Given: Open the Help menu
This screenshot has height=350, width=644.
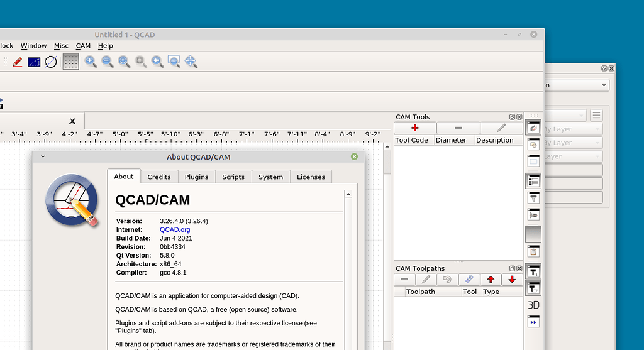Looking at the screenshot, I should [105, 46].
